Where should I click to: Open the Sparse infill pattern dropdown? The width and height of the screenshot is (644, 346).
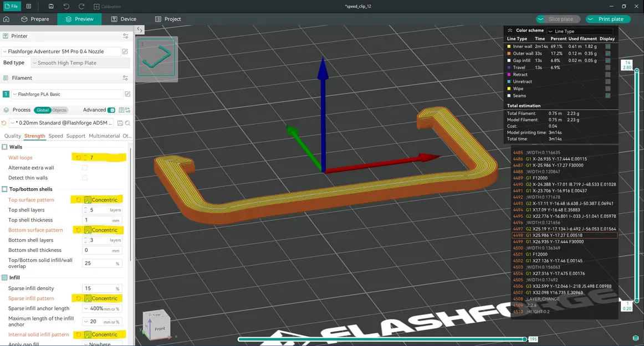(x=103, y=298)
